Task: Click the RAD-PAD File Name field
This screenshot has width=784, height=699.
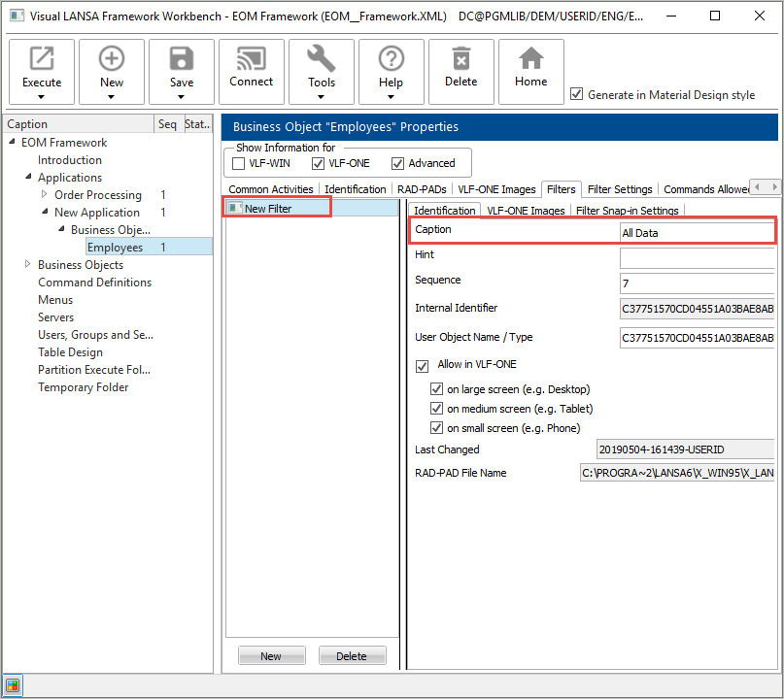Action: 677,473
